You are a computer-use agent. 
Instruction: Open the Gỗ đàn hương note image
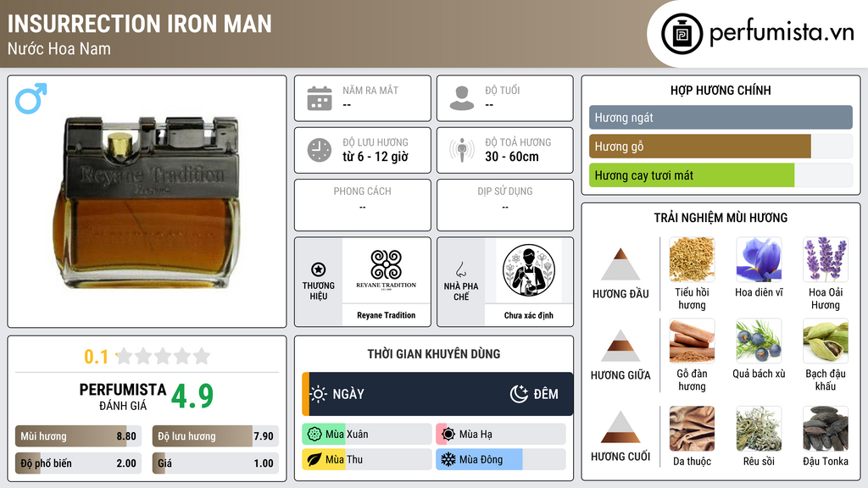(x=692, y=341)
